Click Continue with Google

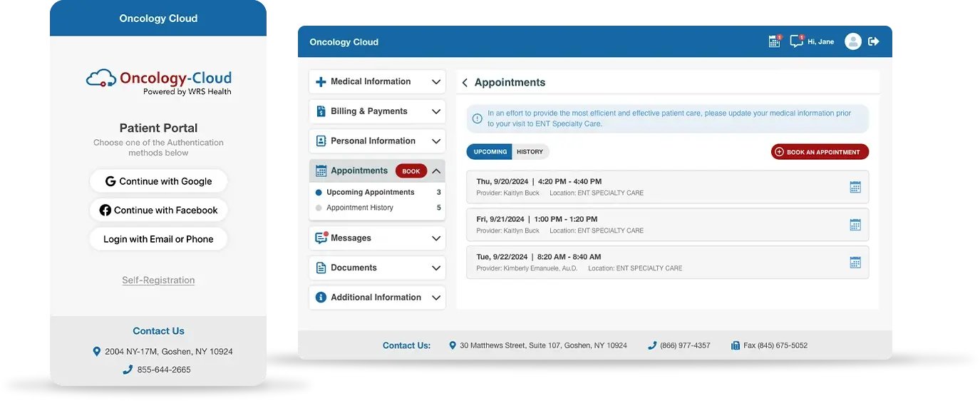(x=158, y=181)
